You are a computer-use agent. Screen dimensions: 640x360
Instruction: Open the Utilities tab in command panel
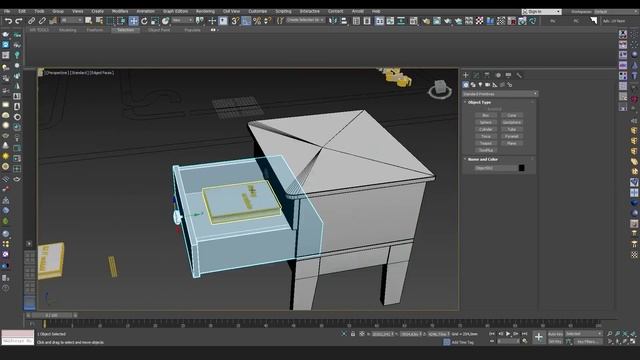coord(519,75)
